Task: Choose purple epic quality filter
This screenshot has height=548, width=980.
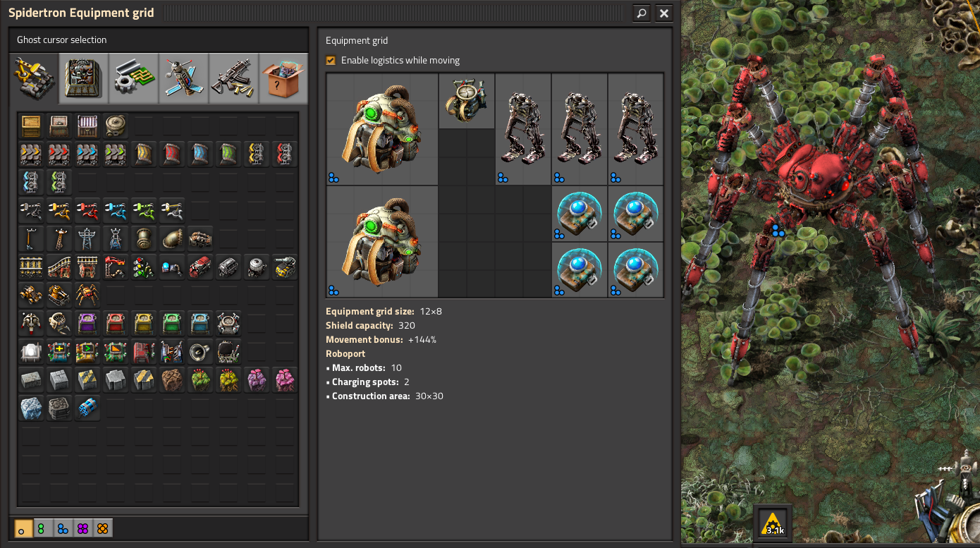Action: tap(82, 528)
